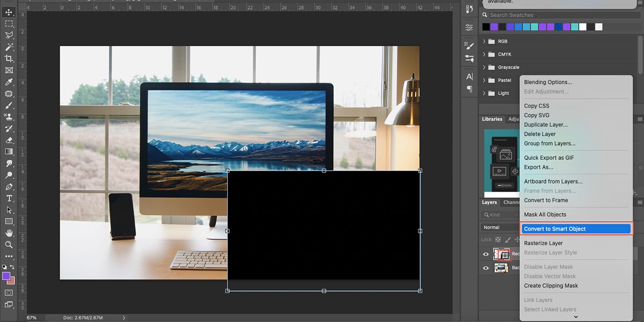
Task: Select the Move tool
Action: pos(9,11)
